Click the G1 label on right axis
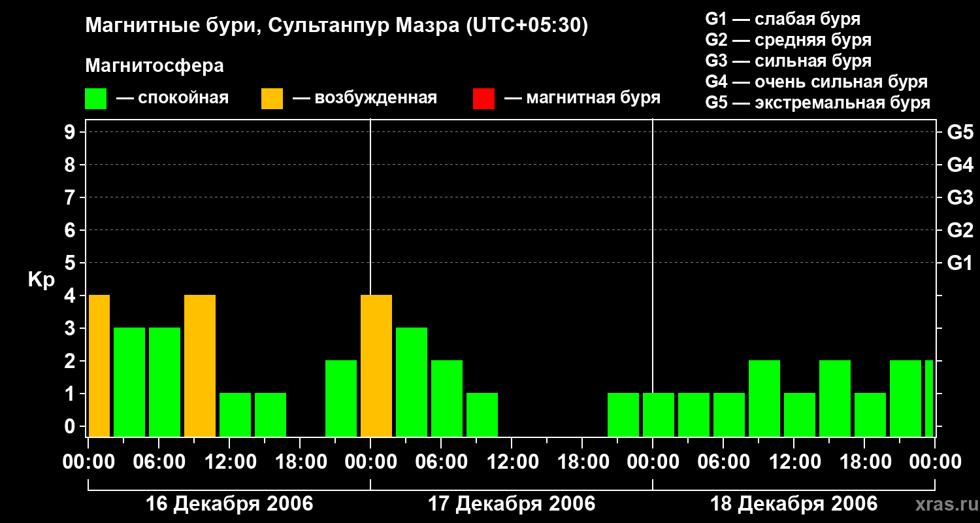980x523 pixels. [960, 263]
